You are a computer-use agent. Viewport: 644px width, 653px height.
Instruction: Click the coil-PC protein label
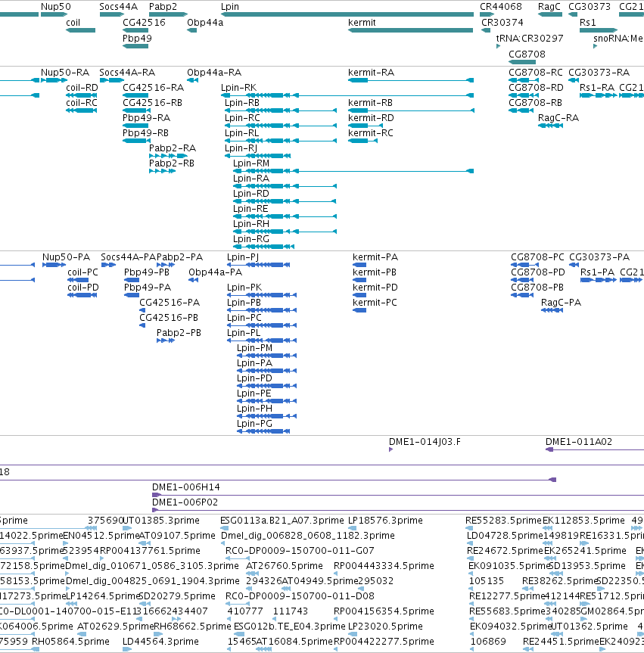tap(83, 272)
